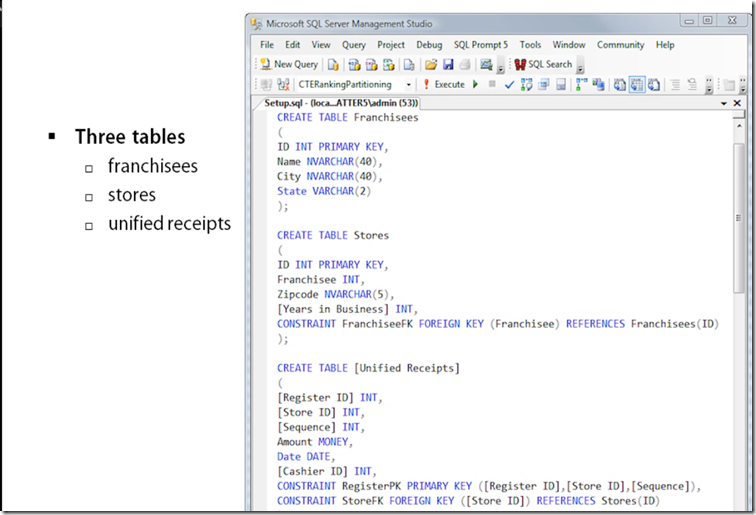The height and width of the screenshot is (515, 756).
Task: Open the active files dropdown arrow
Action: point(724,103)
